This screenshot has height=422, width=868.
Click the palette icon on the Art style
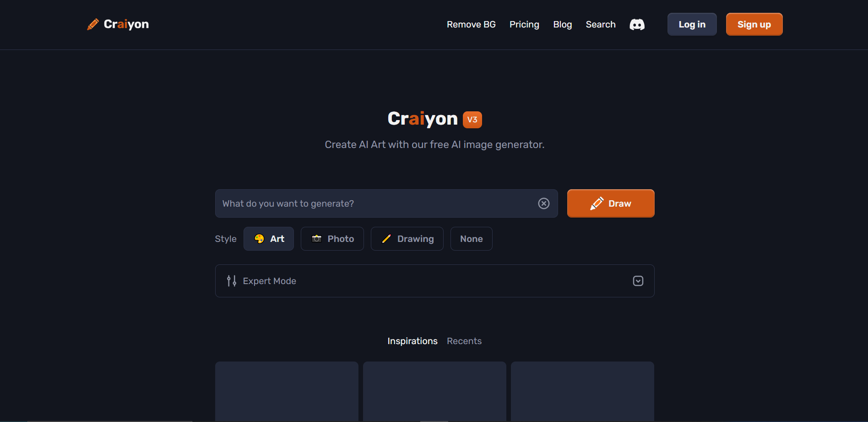pos(259,238)
